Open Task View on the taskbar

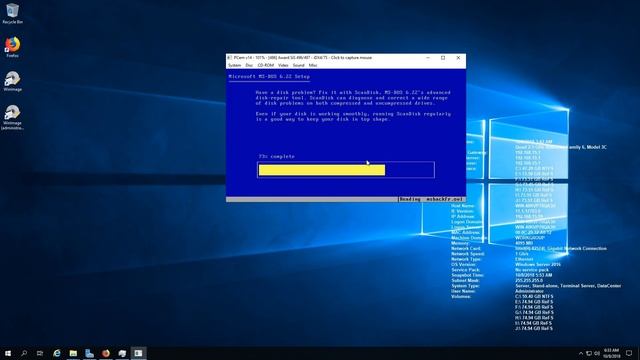pyautogui.click(x=40, y=353)
